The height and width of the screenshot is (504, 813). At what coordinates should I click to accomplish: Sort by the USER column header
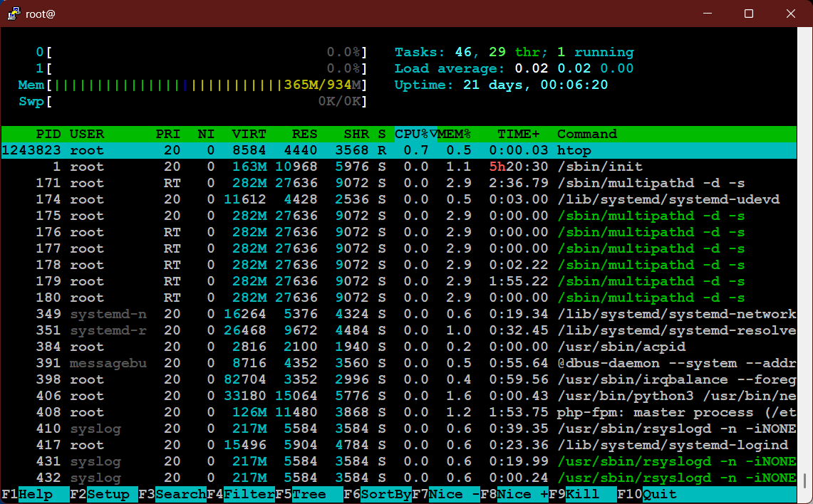[x=87, y=134]
